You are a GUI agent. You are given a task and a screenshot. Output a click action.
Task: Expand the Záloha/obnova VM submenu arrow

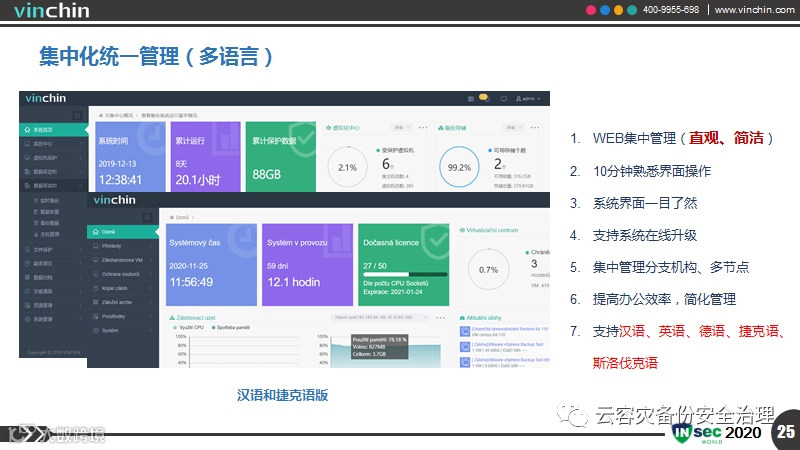pos(151,260)
